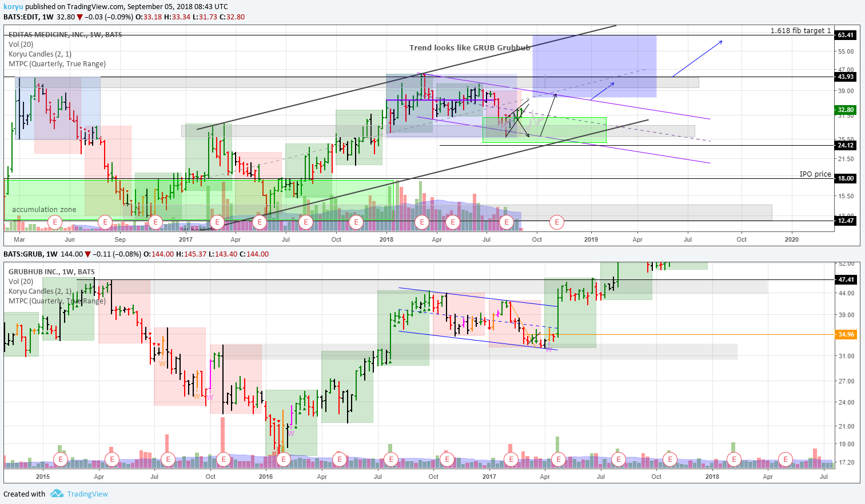Open the koryu author profile link

13,7
